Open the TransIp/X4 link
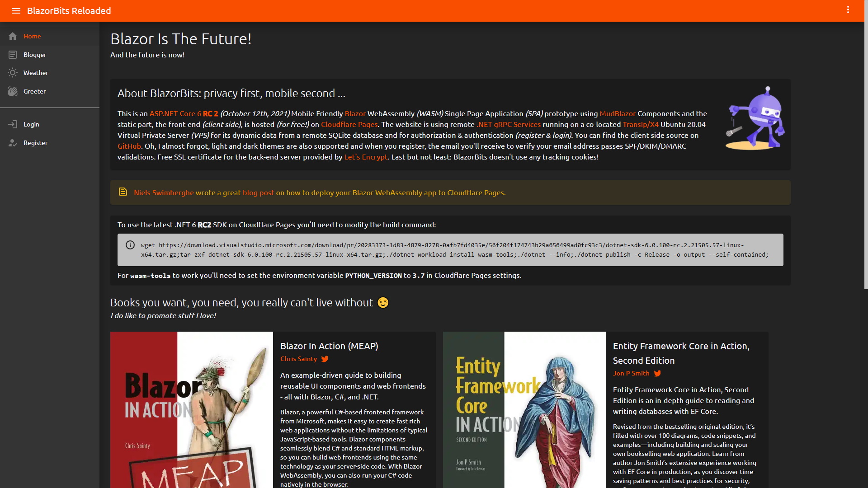The width and height of the screenshot is (868, 488). pos(640,124)
